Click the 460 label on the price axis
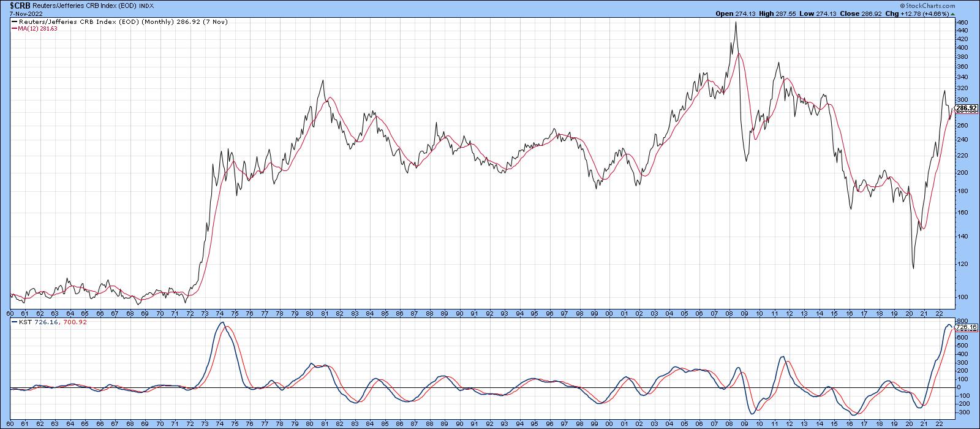This screenshot has height=429, width=980. point(962,23)
